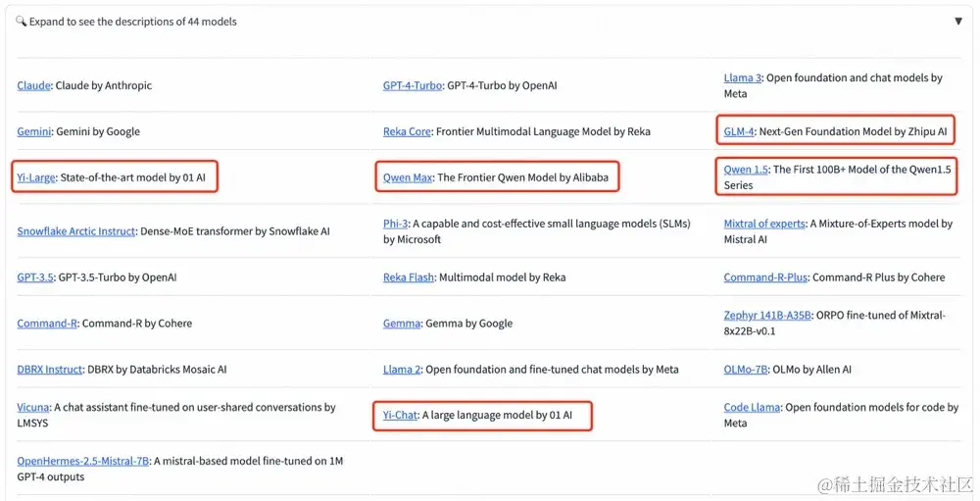980x501 pixels.
Task: Open the Claude model link
Action: pos(33,85)
